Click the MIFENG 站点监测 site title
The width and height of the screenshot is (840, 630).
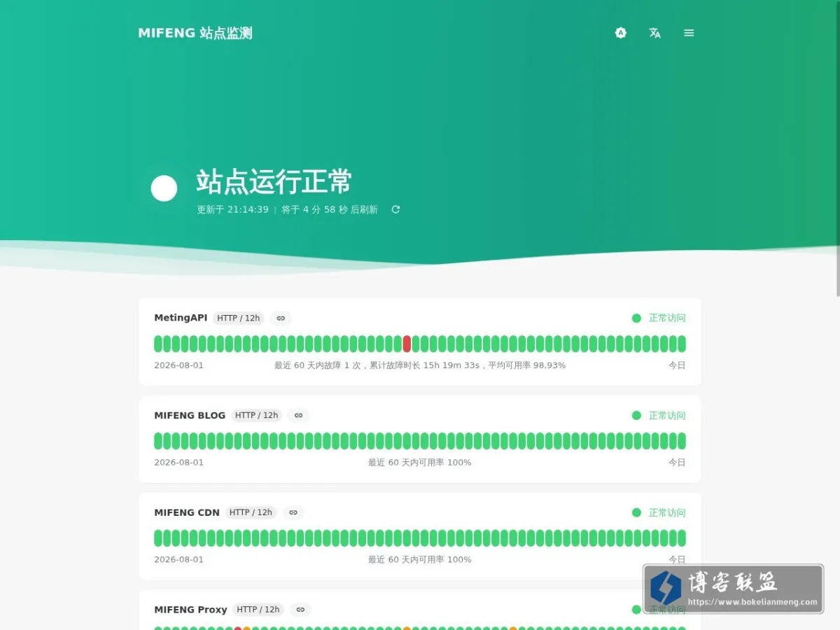click(x=195, y=33)
